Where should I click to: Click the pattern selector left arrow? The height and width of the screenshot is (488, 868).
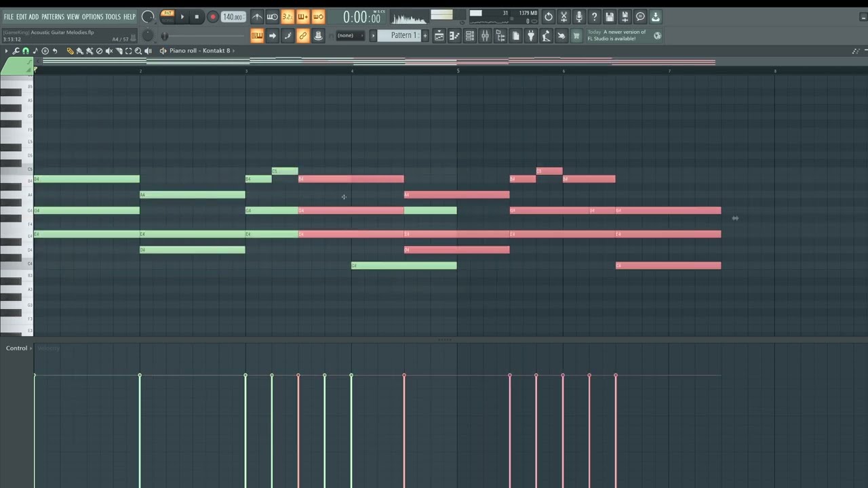(373, 35)
